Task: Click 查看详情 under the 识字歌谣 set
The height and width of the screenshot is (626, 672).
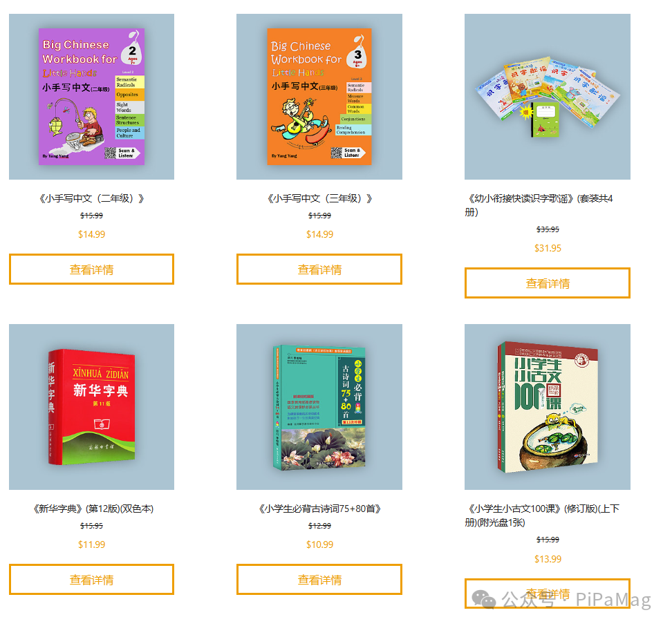Action: point(548,283)
